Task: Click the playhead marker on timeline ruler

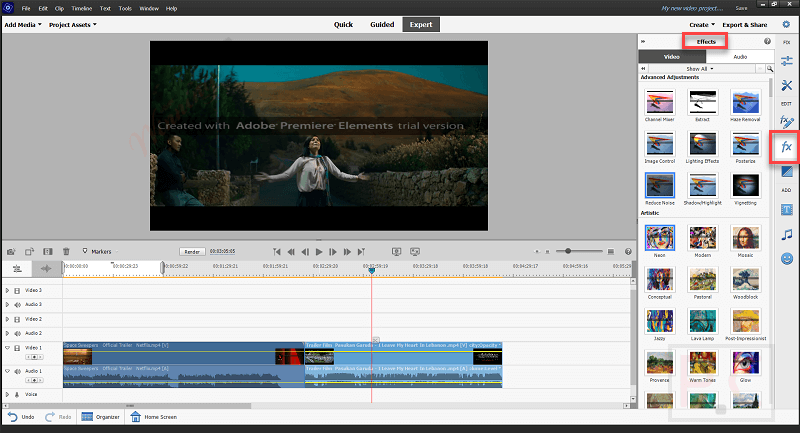Action: click(372, 270)
